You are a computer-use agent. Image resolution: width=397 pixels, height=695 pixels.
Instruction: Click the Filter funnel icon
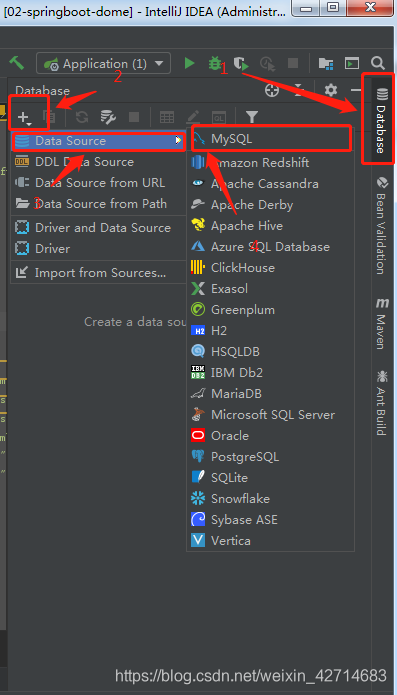pos(252,117)
